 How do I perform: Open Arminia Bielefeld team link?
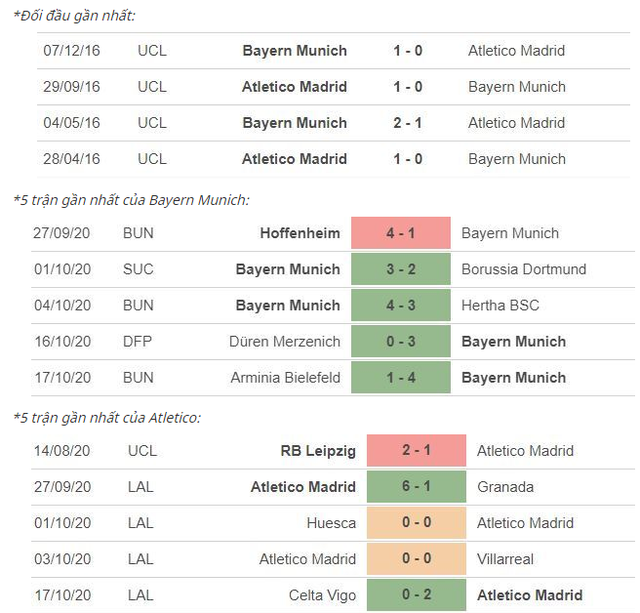[x=285, y=377]
